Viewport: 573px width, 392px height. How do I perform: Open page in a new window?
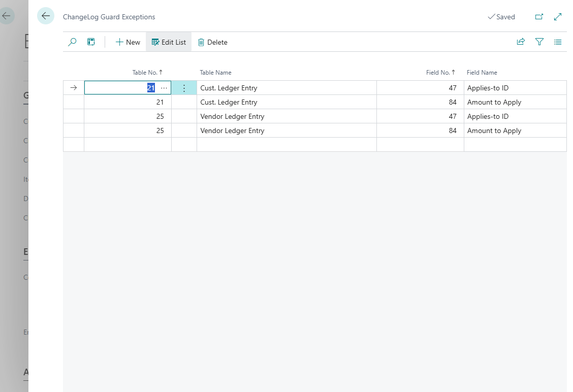point(539,17)
